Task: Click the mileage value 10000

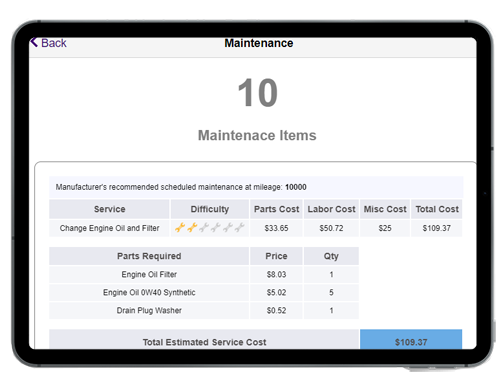Action: [296, 187]
